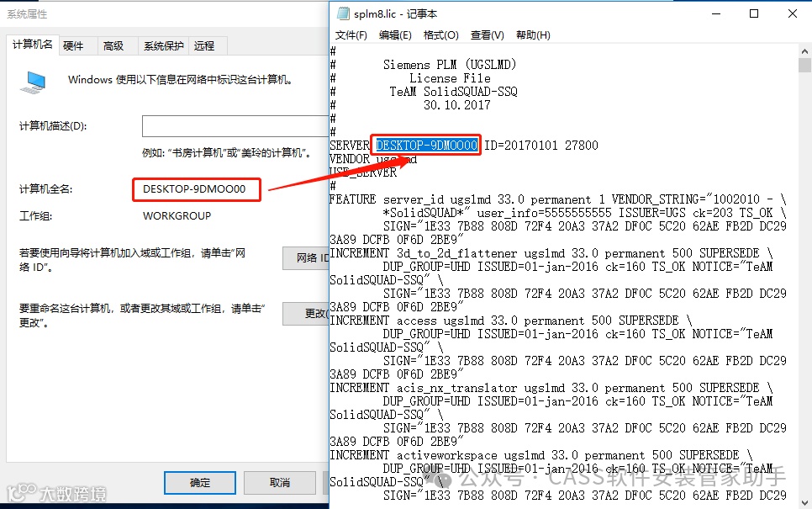The image size is (812, 509).
Task: Switch to the 远程 tab
Action: (x=204, y=46)
